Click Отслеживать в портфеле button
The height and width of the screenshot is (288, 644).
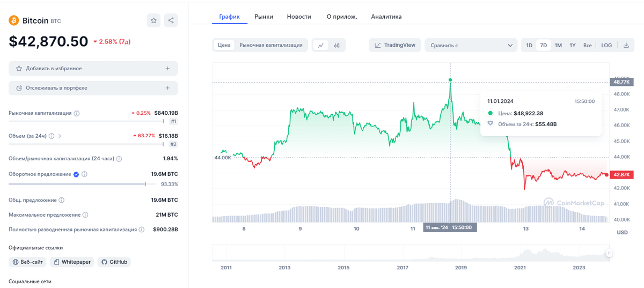click(93, 88)
